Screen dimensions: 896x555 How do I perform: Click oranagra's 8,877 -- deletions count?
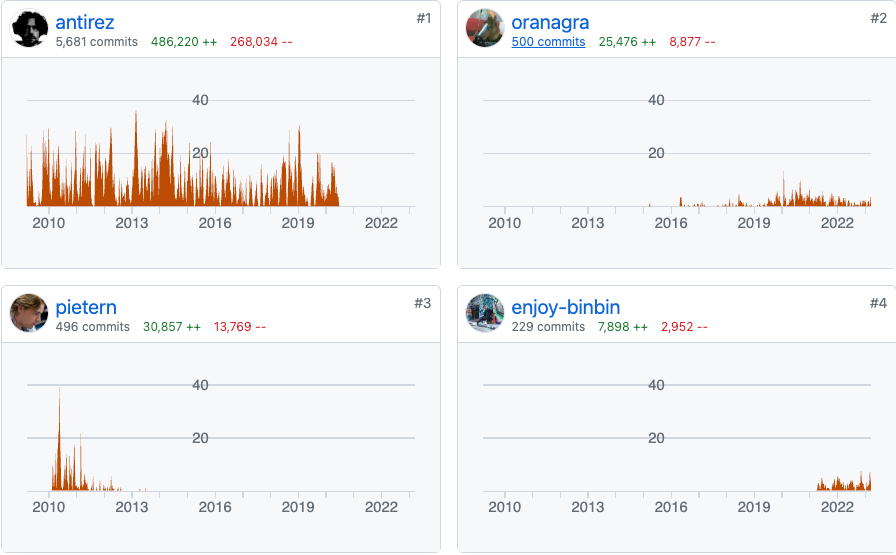pyautogui.click(x=692, y=42)
